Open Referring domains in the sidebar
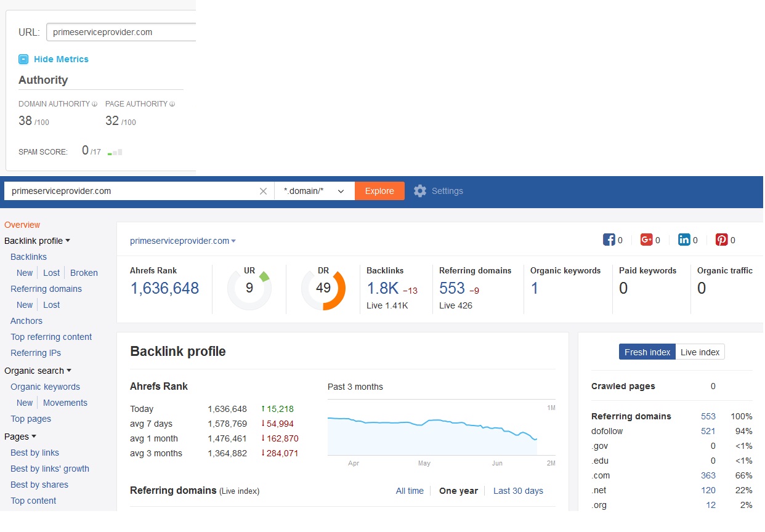The image size is (765, 532). 46,289
